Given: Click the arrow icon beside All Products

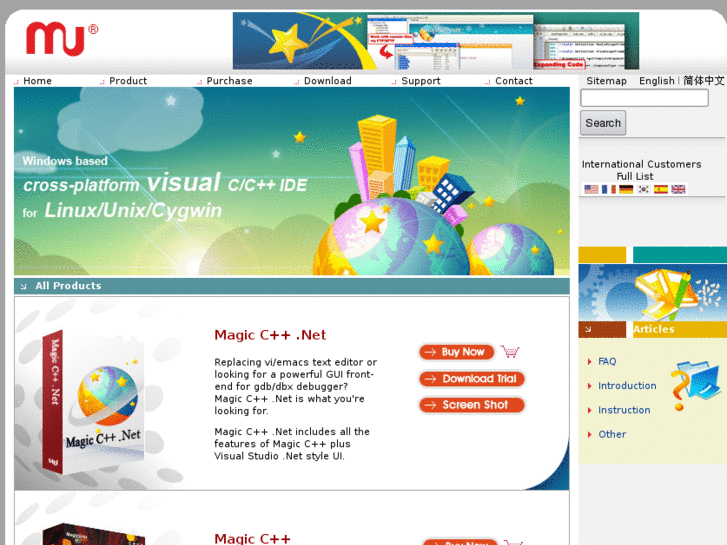Looking at the screenshot, I should pos(23,287).
